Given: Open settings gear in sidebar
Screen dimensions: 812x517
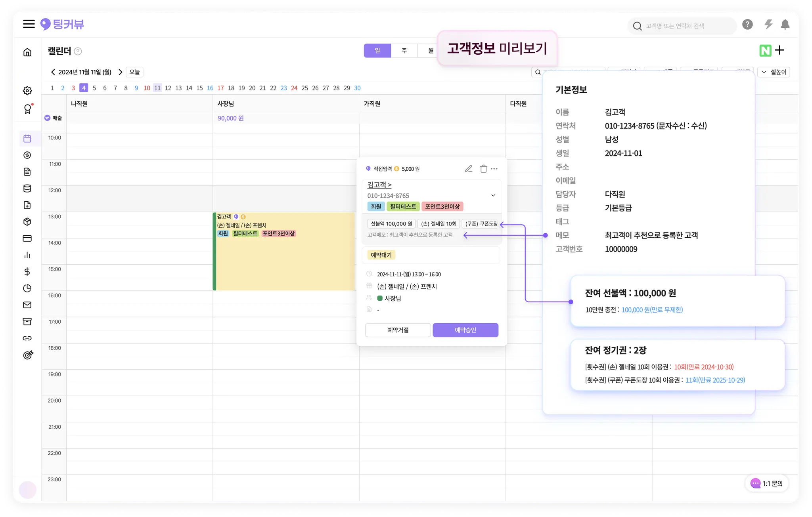Looking at the screenshot, I should click(x=27, y=91).
